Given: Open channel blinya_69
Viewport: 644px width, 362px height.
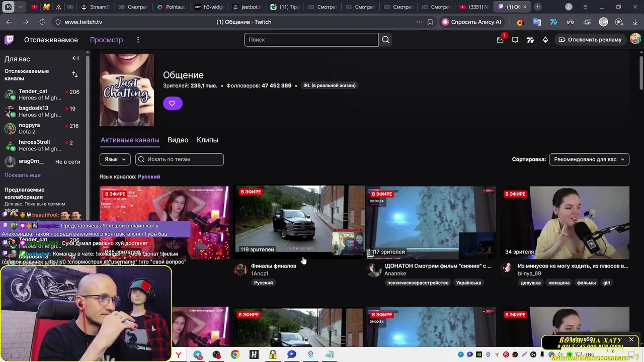Looking at the screenshot, I should (x=529, y=274).
